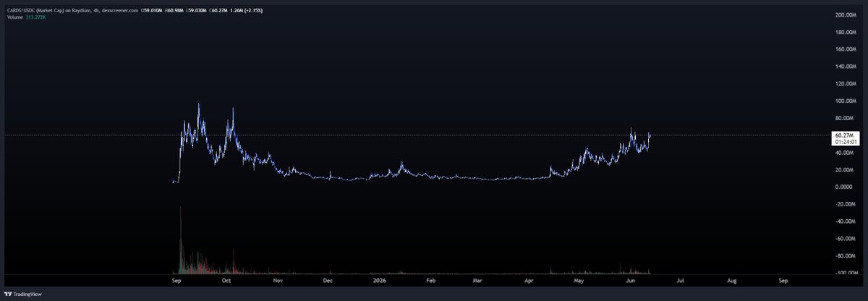Viewport: 868px width, 301px height.
Task: Click the Jun time axis label
Action: pos(630,279)
